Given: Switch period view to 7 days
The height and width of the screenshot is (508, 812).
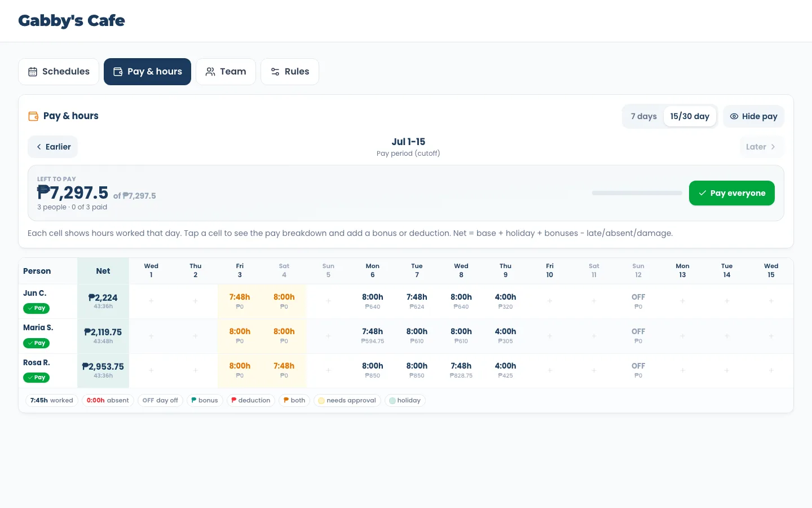Looking at the screenshot, I should tap(643, 116).
